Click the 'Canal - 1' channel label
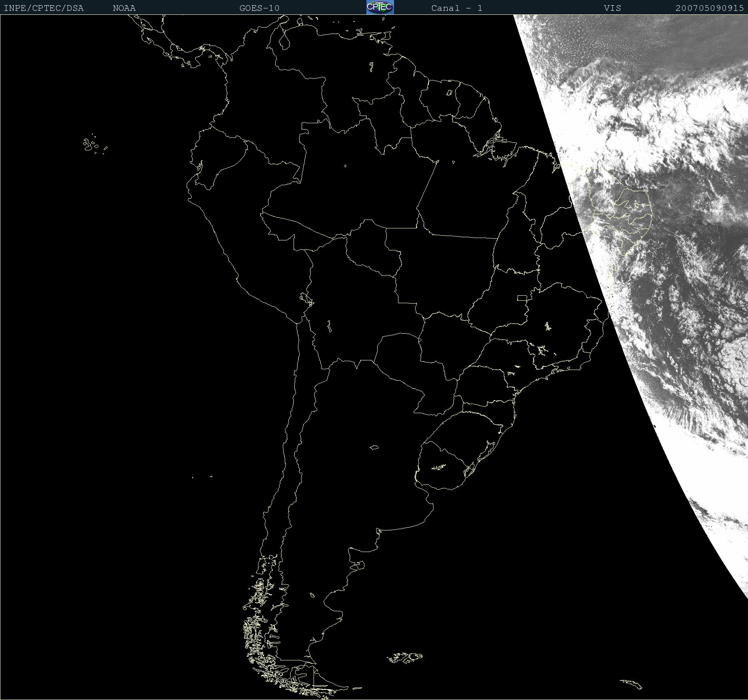 (457, 8)
